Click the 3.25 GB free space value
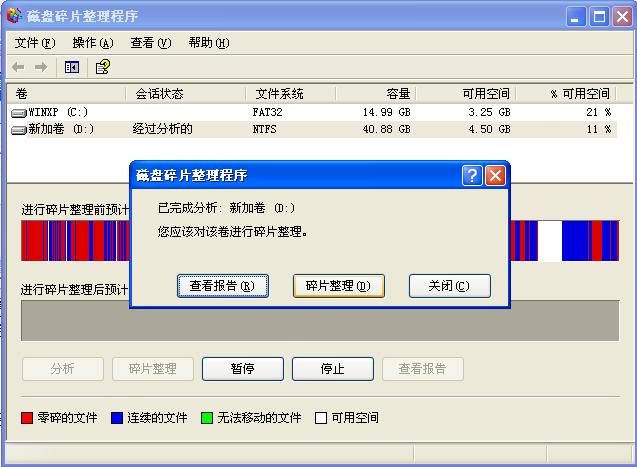This screenshot has height=467, width=637. (x=489, y=112)
